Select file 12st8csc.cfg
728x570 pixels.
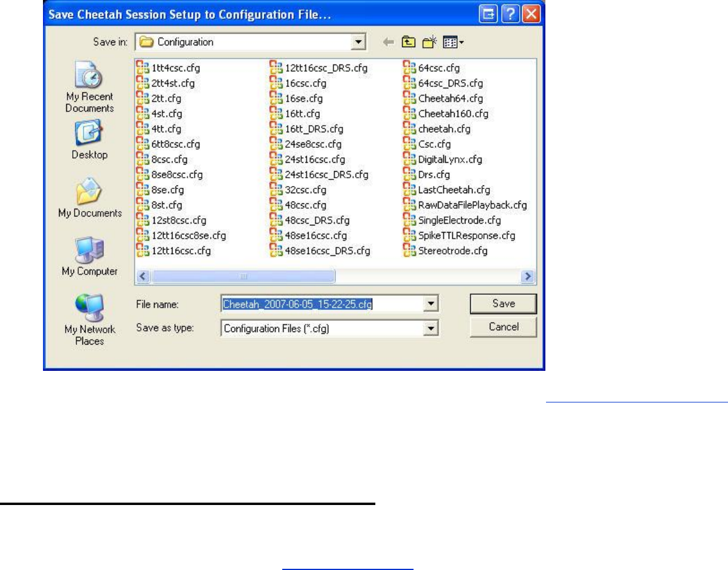pos(172,220)
